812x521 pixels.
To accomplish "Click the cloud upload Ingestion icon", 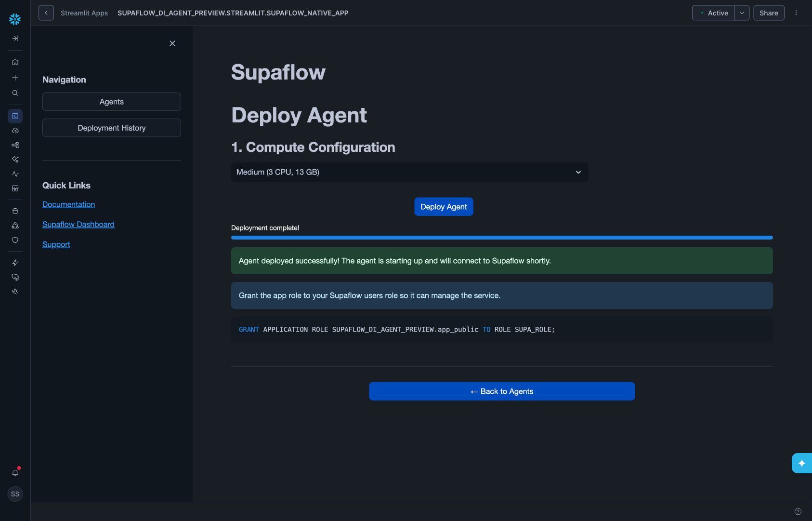I will click(x=15, y=131).
